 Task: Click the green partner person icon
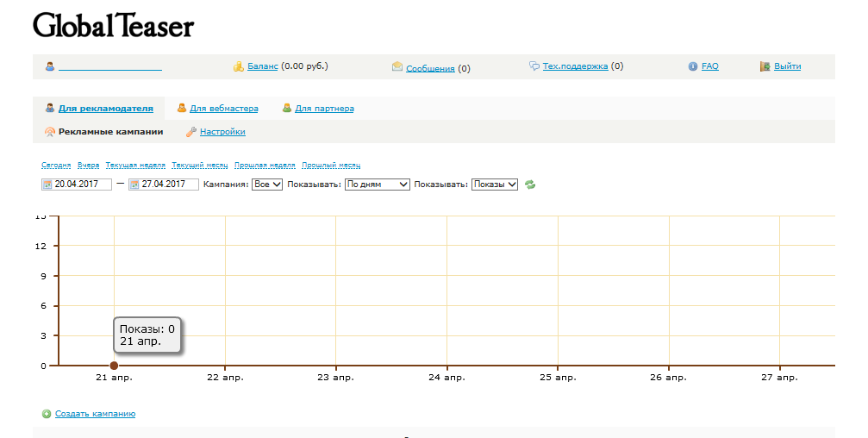point(287,108)
